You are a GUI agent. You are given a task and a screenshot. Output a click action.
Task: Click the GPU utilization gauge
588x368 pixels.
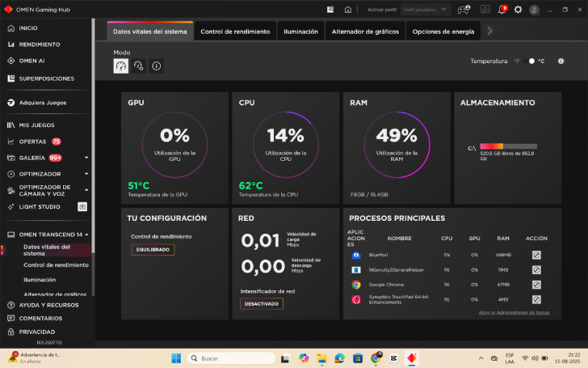174,145
